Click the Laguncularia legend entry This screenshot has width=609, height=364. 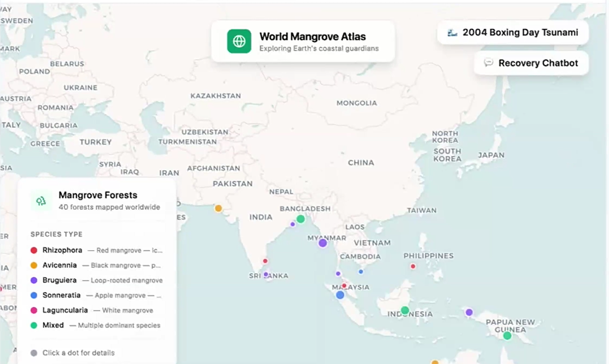tap(92, 311)
